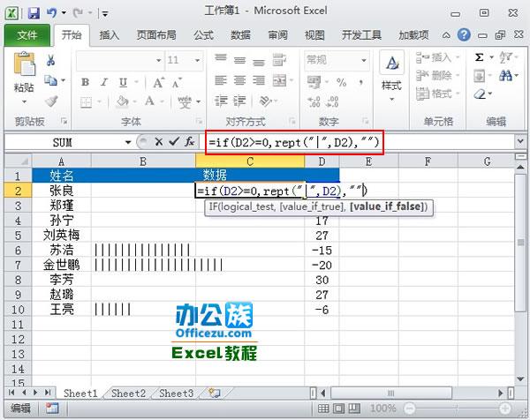The image size is (530, 420).
Task: Expand the formula bar
Action: click(520, 142)
